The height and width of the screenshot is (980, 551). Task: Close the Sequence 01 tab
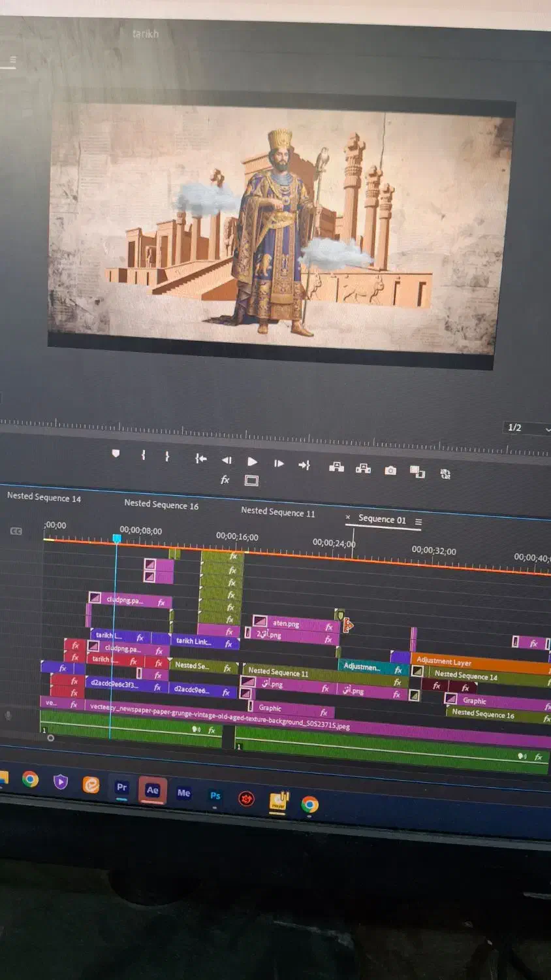tap(348, 517)
